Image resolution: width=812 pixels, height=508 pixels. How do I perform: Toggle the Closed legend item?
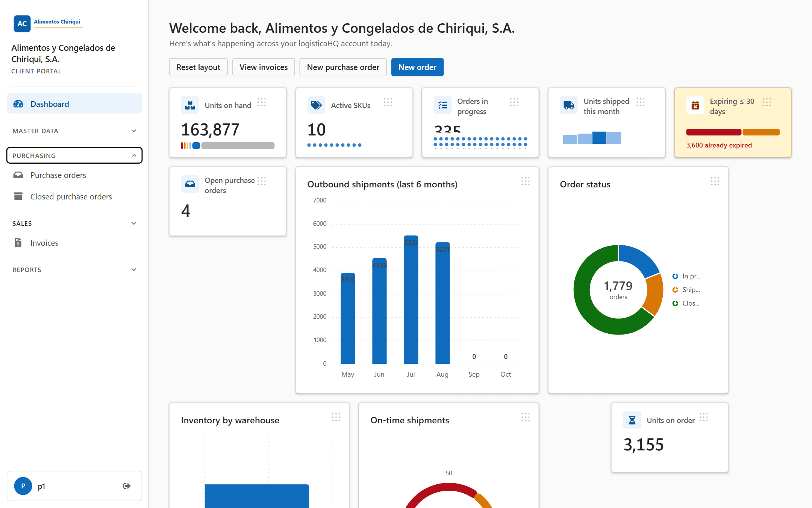pos(686,303)
